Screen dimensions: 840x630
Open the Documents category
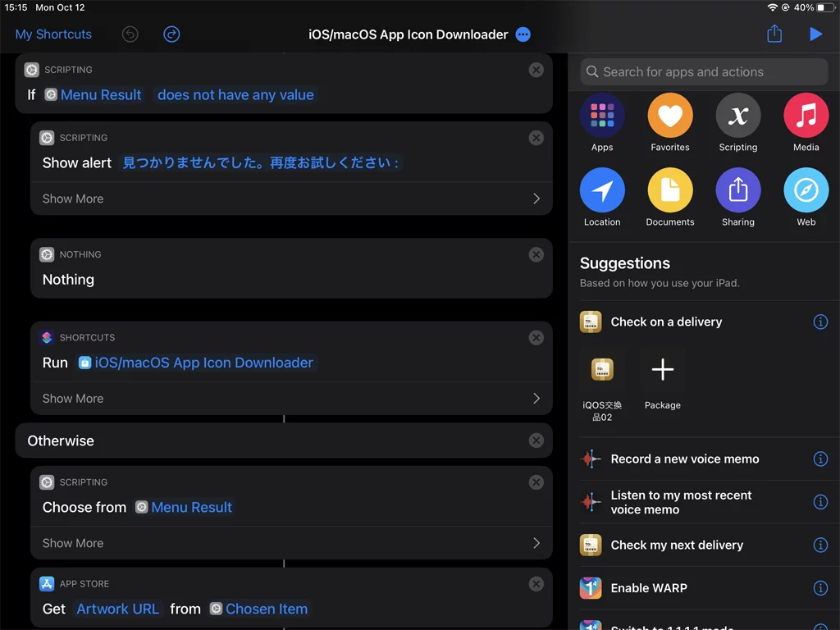click(x=669, y=198)
